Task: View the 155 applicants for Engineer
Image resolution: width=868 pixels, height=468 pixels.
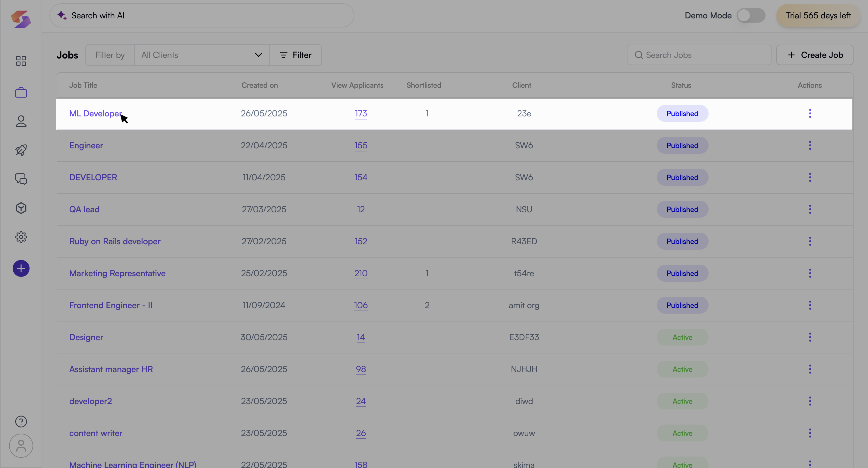Action: point(361,146)
